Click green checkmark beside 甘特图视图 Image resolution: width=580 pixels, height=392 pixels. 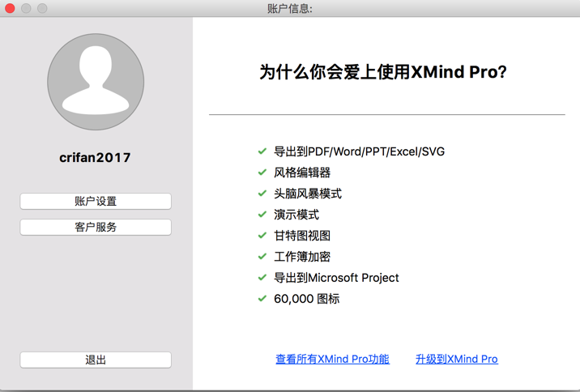click(262, 235)
